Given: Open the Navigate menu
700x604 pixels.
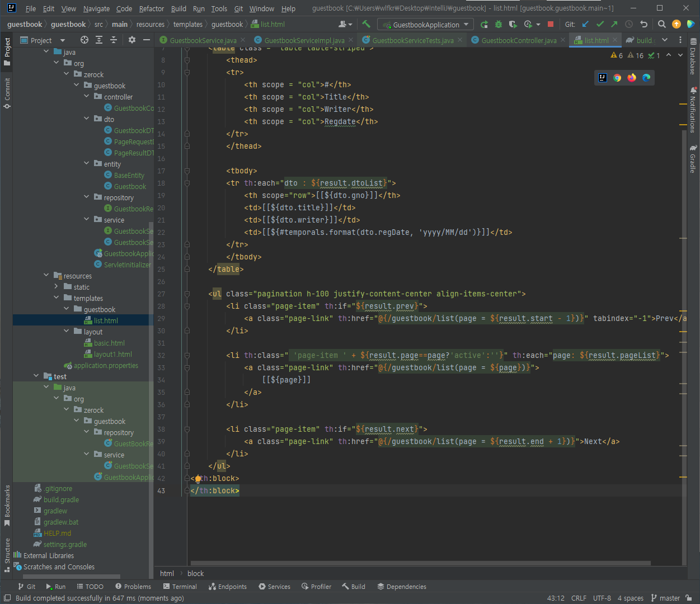Looking at the screenshot, I should point(96,8).
